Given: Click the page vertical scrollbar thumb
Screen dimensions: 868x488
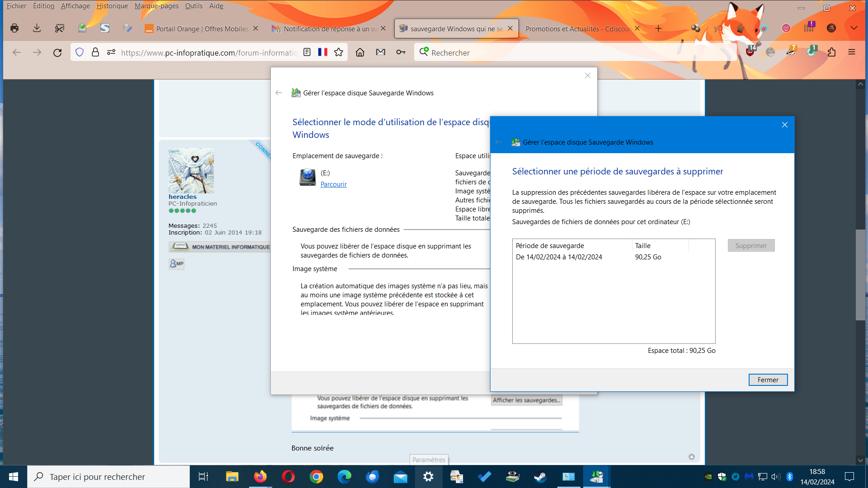Looking at the screenshot, I should pos(860,275).
